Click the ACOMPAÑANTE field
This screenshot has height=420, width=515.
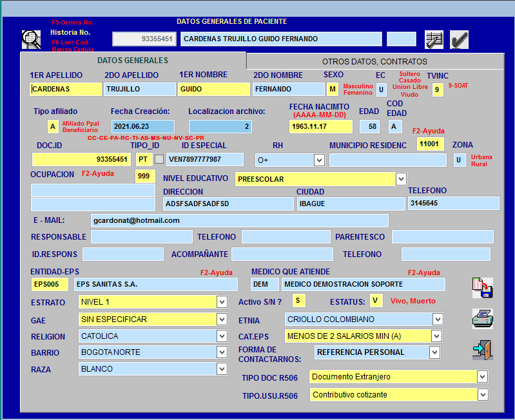pyautogui.click(x=282, y=254)
